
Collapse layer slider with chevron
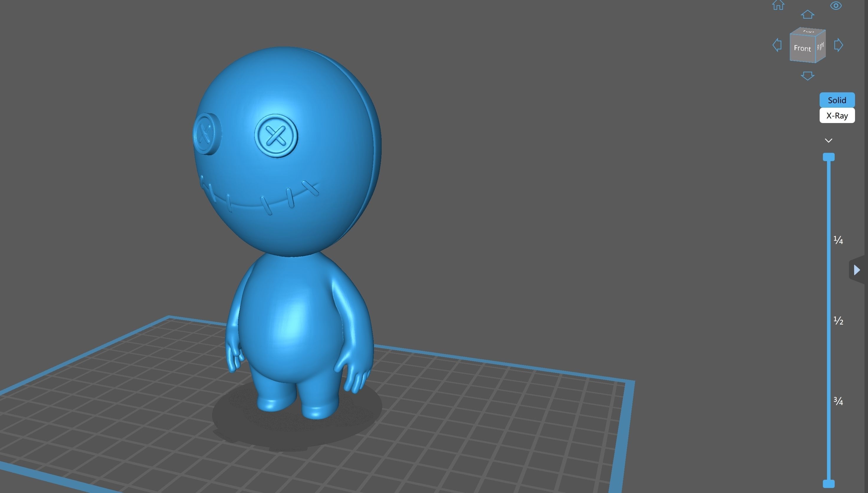[x=828, y=140]
